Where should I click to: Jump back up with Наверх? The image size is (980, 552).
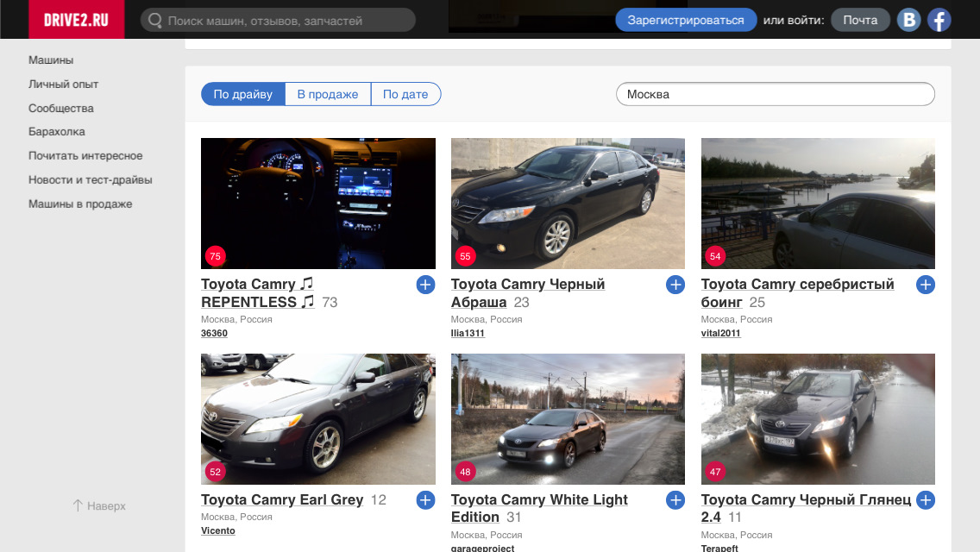pos(98,505)
